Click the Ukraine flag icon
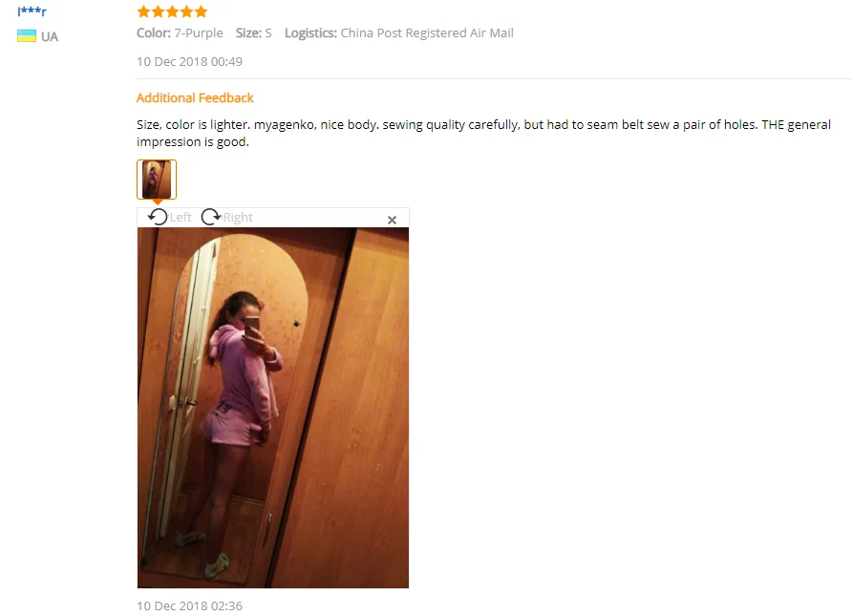Image resolution: width=852 pixels, height=616 pixels. 27,36
